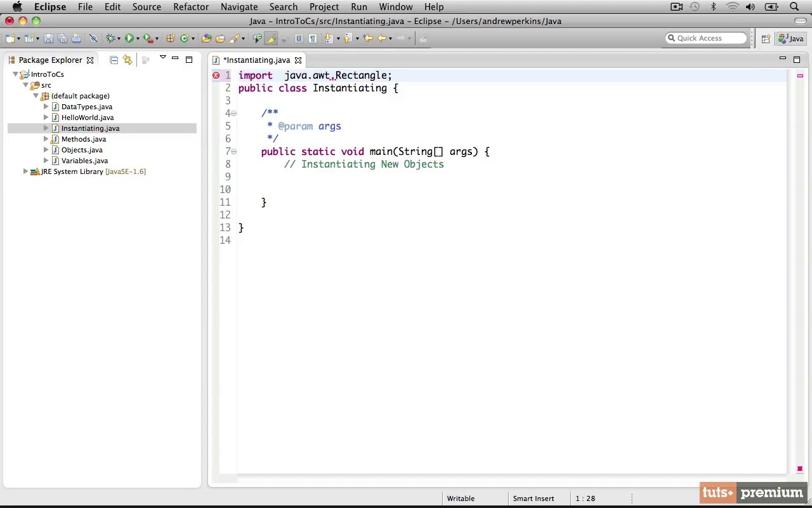The image size is (812, 508).
Task: Collapse the (default package) node
Action: (36, 96)
